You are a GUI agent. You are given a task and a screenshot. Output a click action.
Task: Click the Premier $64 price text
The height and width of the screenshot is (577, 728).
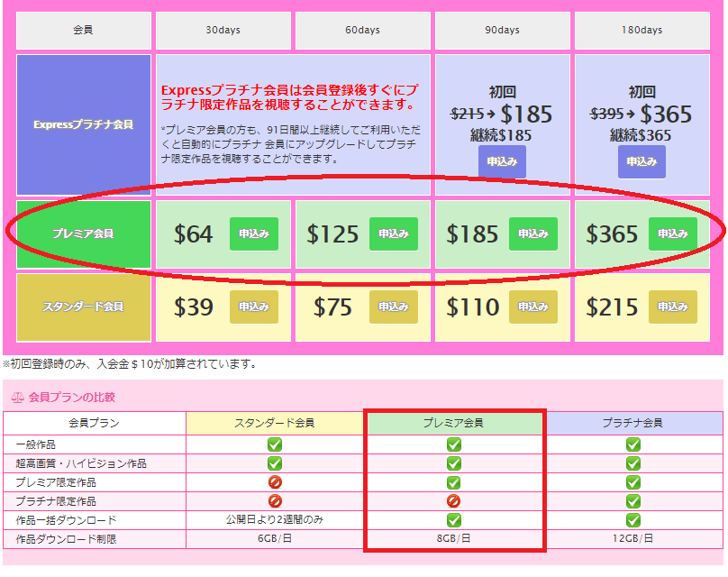tap(193, 234)
